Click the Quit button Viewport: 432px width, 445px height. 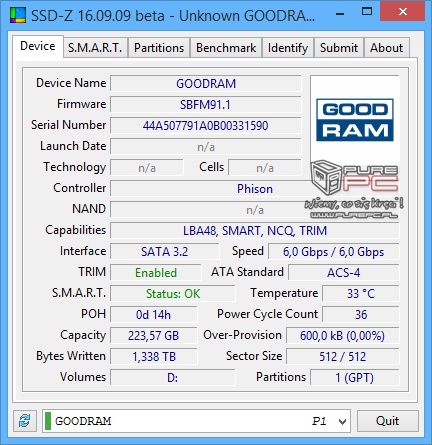pos(387,421)
